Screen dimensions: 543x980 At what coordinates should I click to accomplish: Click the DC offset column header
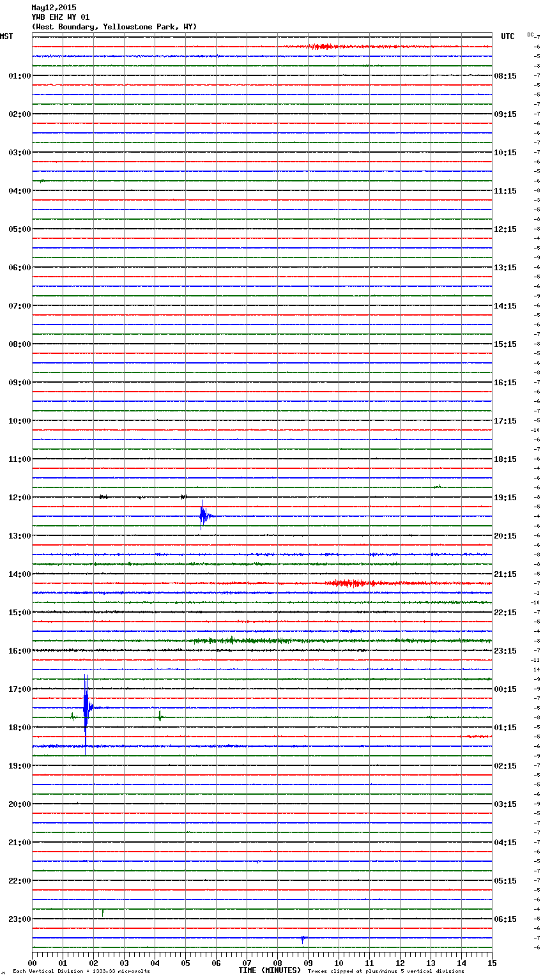tap(530, 34)
